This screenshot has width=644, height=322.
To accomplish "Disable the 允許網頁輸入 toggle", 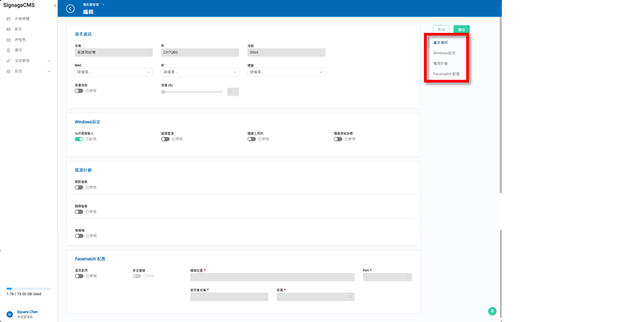I will [x=79, y=139].
